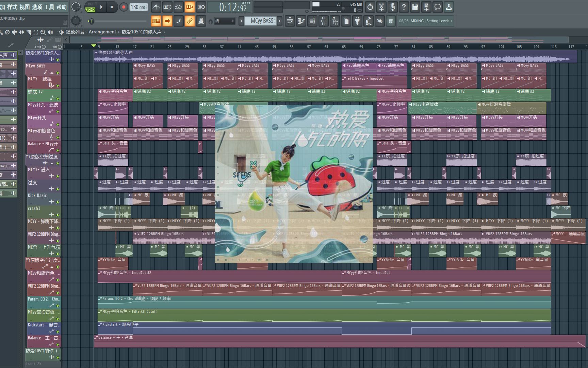
Task: Open the project info speech bubble icon
Action: click(438, 7)
